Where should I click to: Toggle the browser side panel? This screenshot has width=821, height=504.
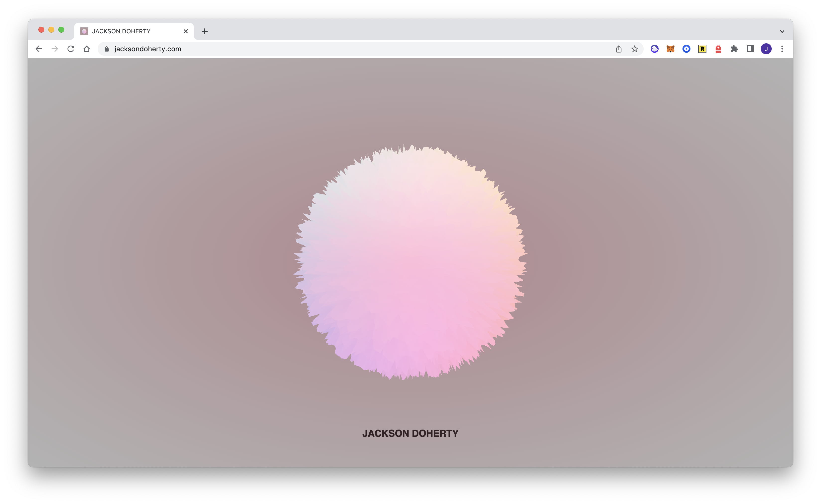pos(750,49)
